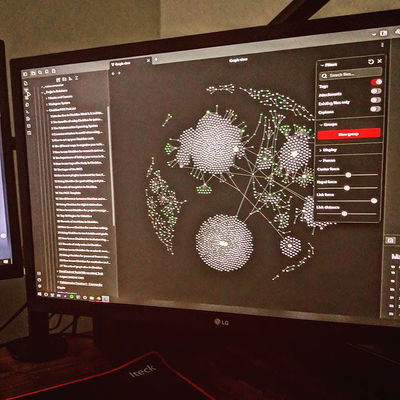Collapse all folders icon in file explorer
Screen dimensions: 400x400
(76, 79)
